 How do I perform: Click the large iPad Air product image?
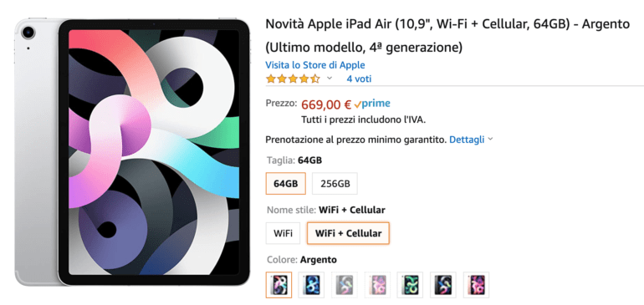[x=132, y=152]
